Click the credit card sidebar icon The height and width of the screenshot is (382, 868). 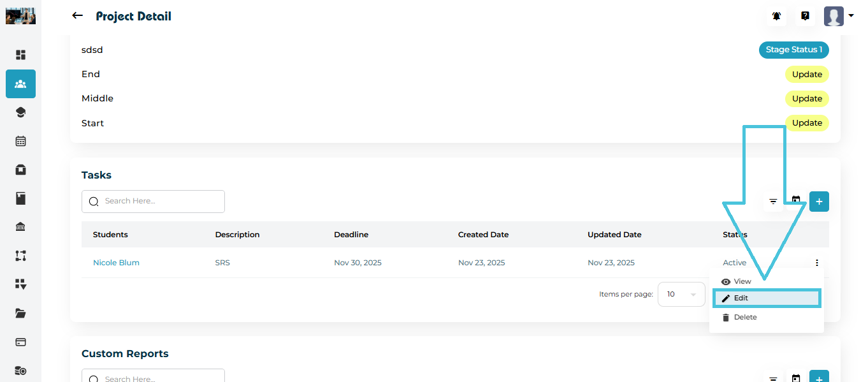click(20, 342)
